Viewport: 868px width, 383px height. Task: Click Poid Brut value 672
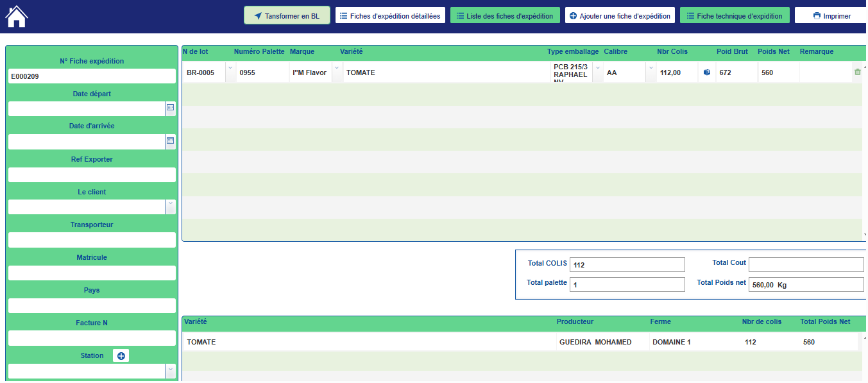[736, 72]
